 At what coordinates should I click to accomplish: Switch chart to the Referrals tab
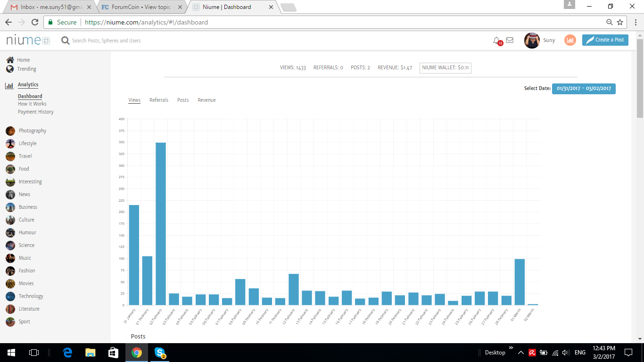click(x=159, y=100)
